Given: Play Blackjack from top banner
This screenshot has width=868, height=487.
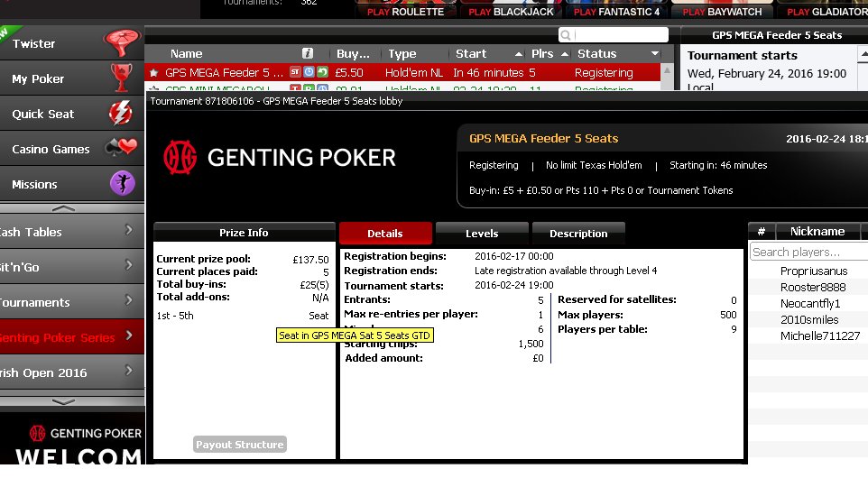Looking at the screenshot, I should point(511,12).
